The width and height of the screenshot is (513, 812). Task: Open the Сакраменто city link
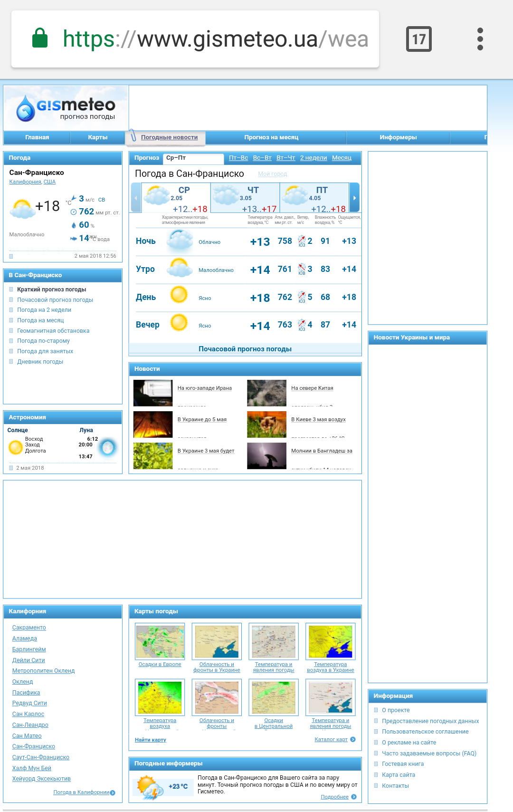(x=29, y=628)
